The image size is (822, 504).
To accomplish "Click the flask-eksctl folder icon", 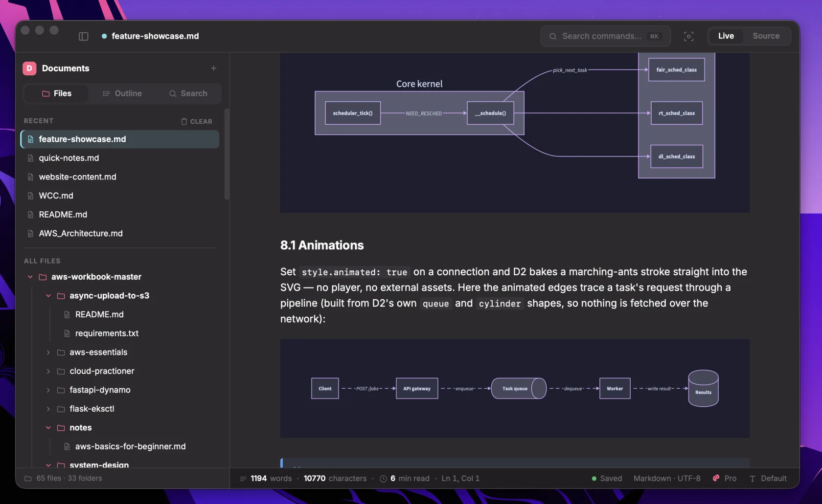I will tap(61, 409).
